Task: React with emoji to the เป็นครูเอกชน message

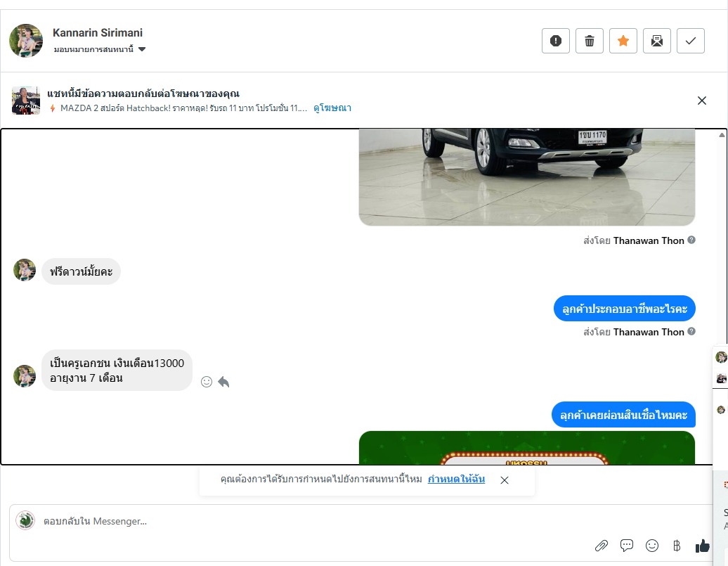Action: point(207,382)
